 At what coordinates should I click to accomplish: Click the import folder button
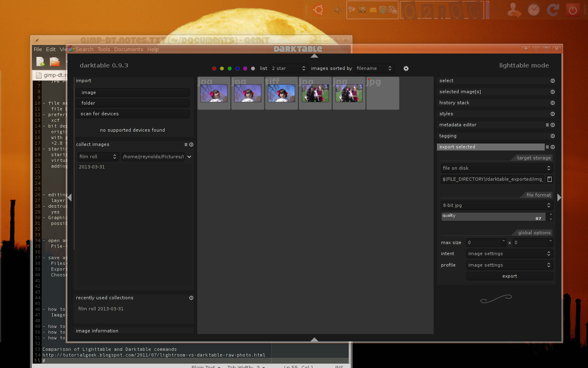click(132, 103)
